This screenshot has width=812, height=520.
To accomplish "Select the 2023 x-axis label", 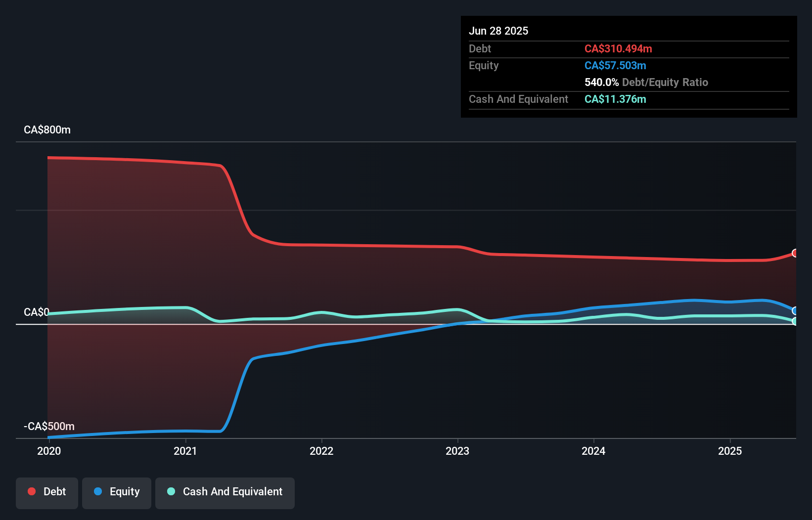I will pyautogui.click(x=457, y=451).
